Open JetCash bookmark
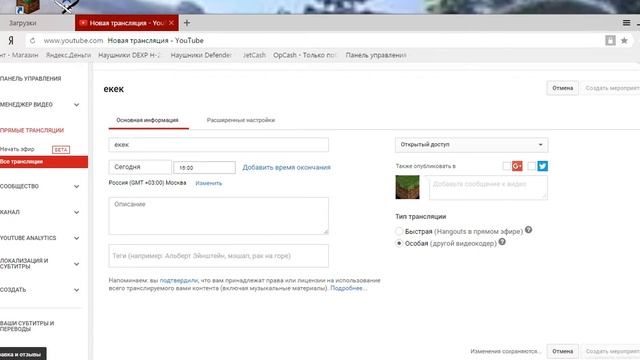This screenshot has height=360, width=640. (254, 55)
